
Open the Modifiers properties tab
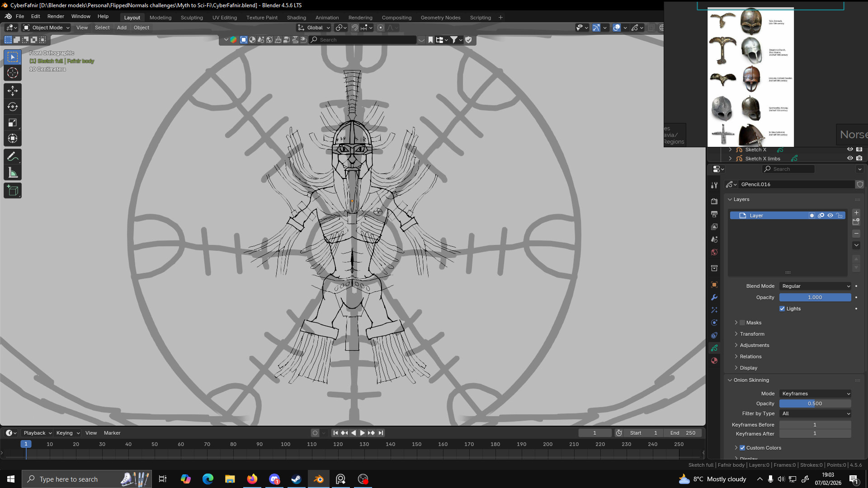714,297
